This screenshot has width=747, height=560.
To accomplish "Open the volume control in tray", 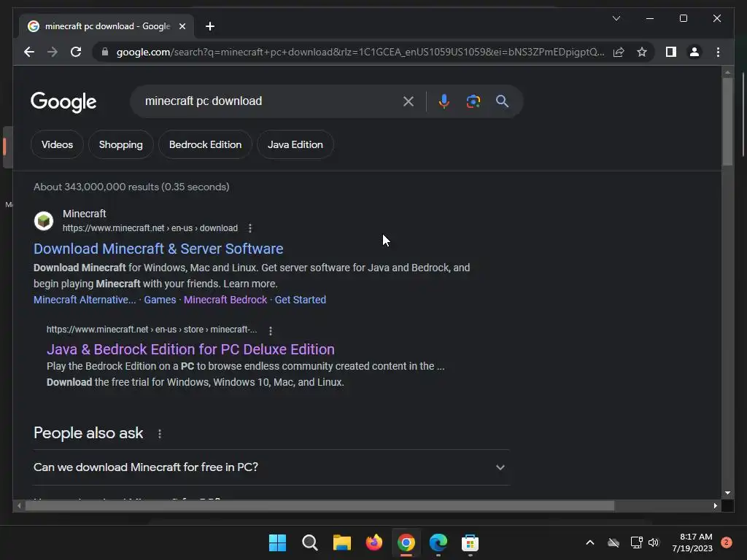I will click(654, 542).
